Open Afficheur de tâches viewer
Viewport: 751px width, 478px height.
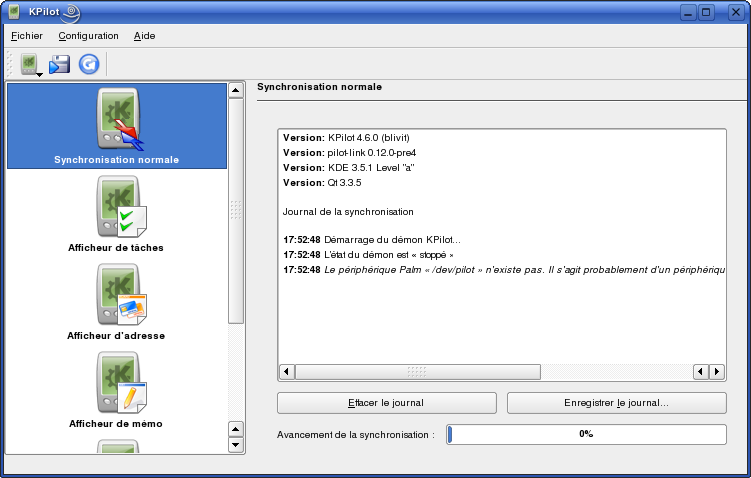coord(116,214)
